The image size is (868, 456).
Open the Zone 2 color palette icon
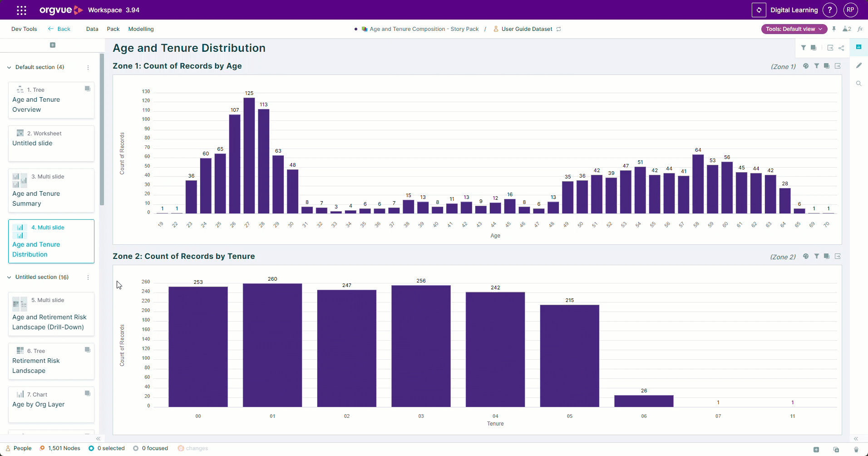coord(806,256)
